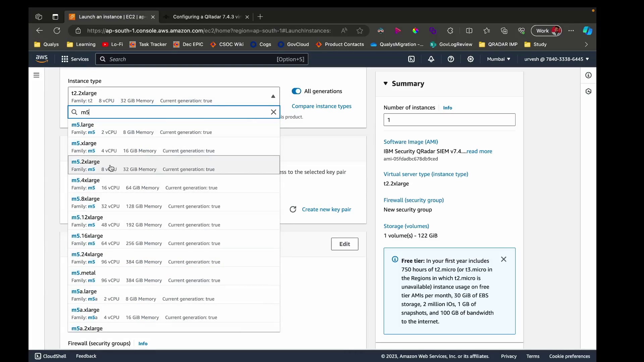Image resolution: width=644 pixels, height=362 pixels.
Task: Open the CSOC Wiki bookmark
Action: coord(227,44)
